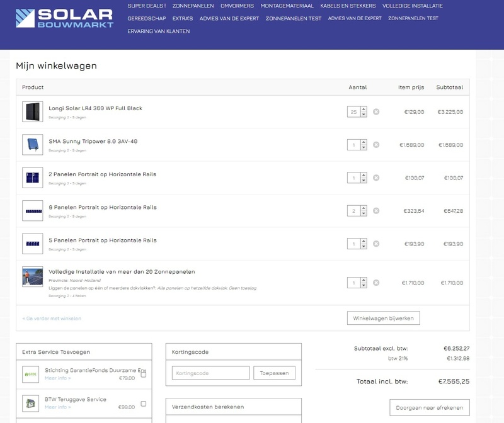The image size is (504, 423).
Task: Increase quantity of 5 Panelen Portrait rails
Action: point(364,241)
